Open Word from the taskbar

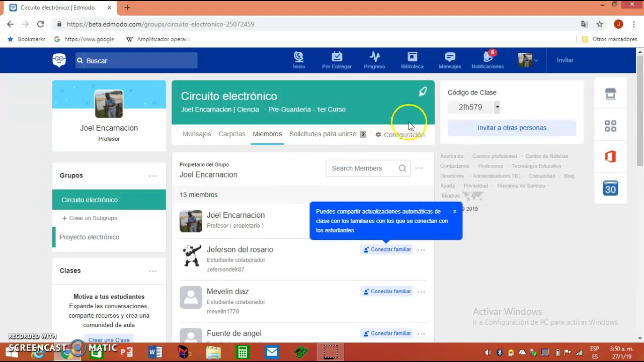(155, 351)
